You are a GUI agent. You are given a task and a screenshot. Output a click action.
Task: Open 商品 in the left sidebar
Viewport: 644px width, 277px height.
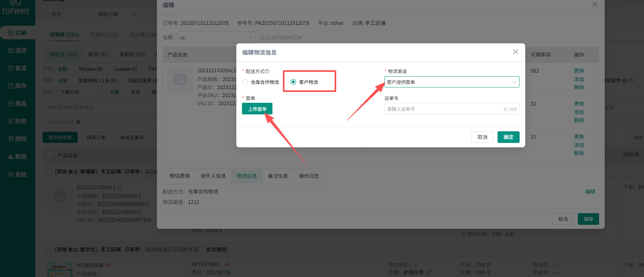tap(17, 103)
